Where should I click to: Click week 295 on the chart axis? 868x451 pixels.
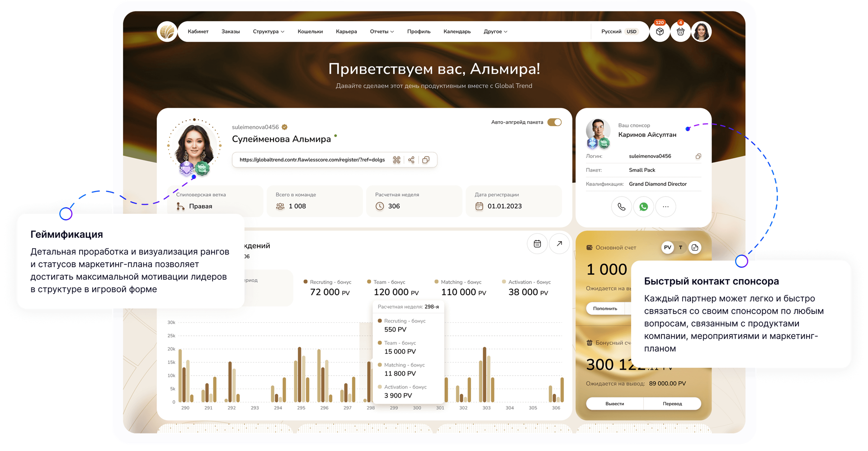tap(301, 408)
